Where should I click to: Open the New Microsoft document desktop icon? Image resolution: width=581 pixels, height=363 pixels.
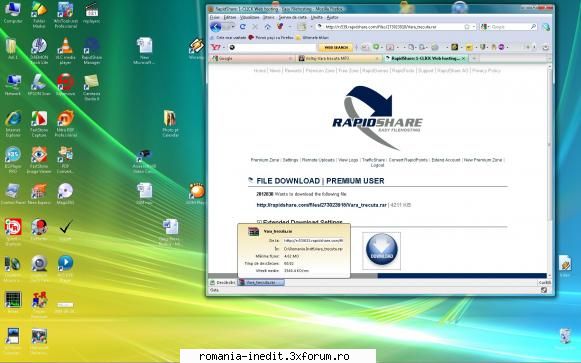(144, 51)
